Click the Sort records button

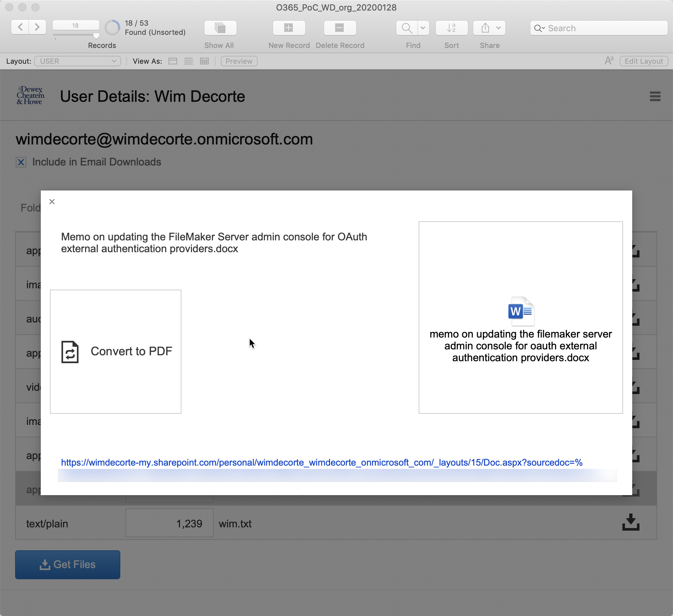pos(451,28)
